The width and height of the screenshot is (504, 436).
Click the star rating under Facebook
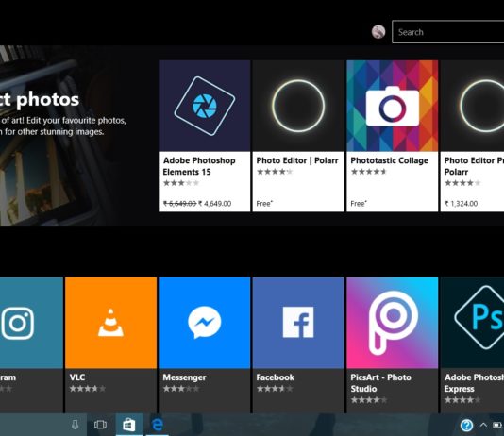pos(275,389)
